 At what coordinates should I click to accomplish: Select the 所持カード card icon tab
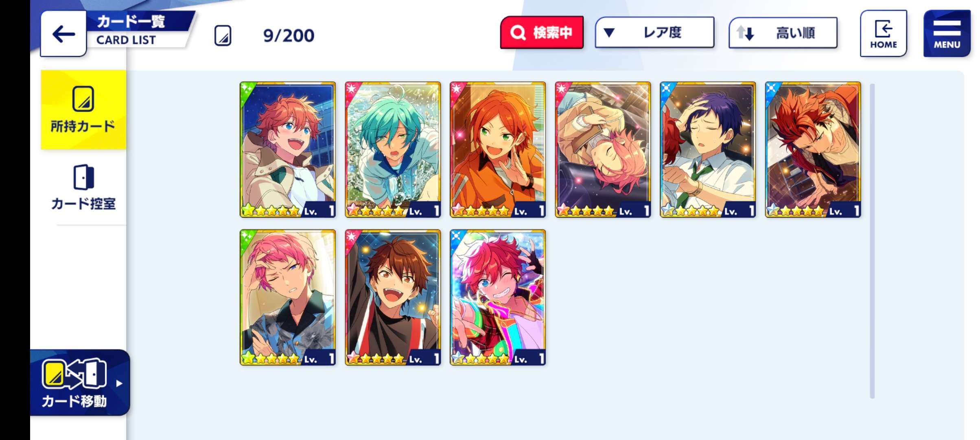83,110
